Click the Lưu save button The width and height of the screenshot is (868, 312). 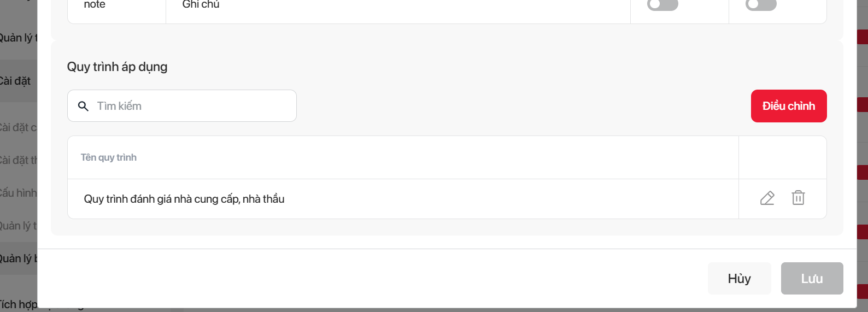point(812,279)
